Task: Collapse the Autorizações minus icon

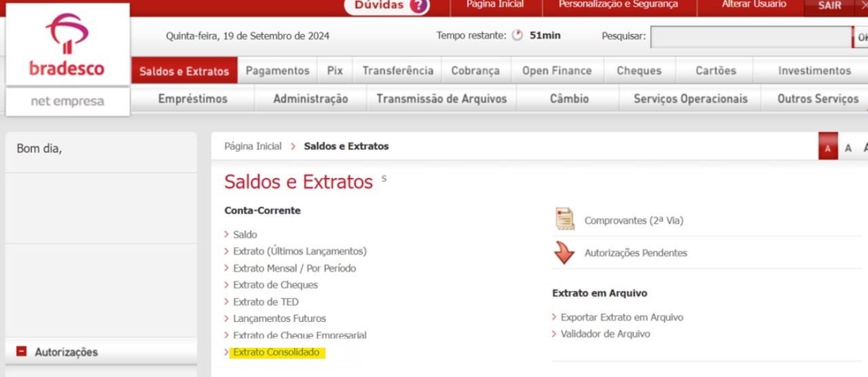Action: [22, 351]
